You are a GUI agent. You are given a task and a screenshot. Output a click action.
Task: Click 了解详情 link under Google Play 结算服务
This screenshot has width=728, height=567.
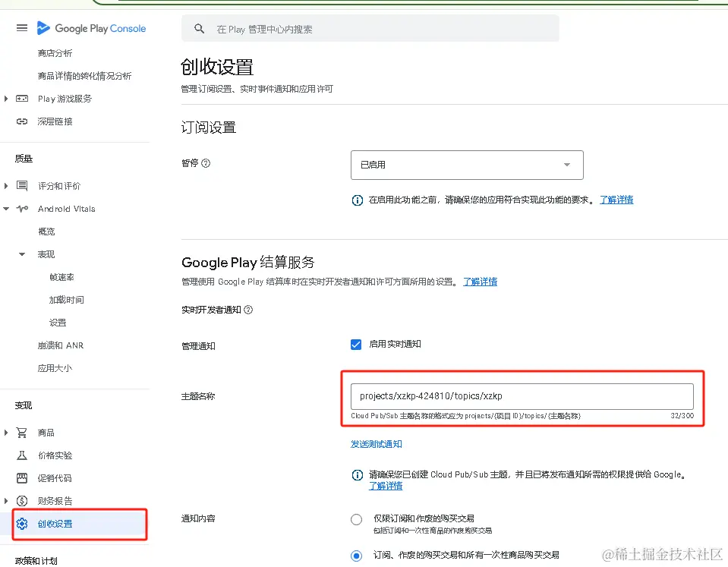coord(480,282)
